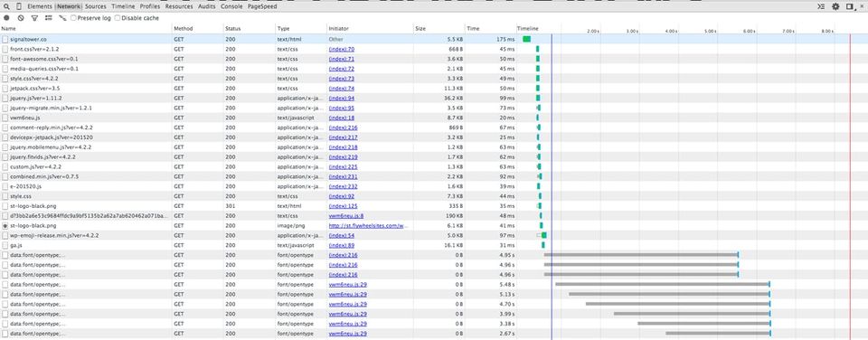Enable the Preserve log checkbox
The height and width of the screenshot is (340, 868).
click(x=73, y=18)
